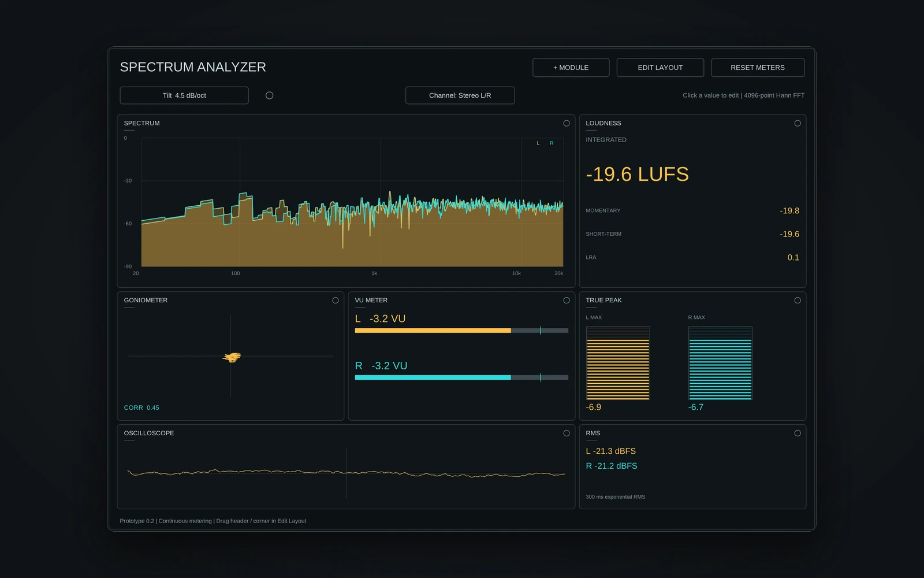The image size is (924, 578).
Task: Click the -19.6 LUFS integrated value
Action: (637, 174)
